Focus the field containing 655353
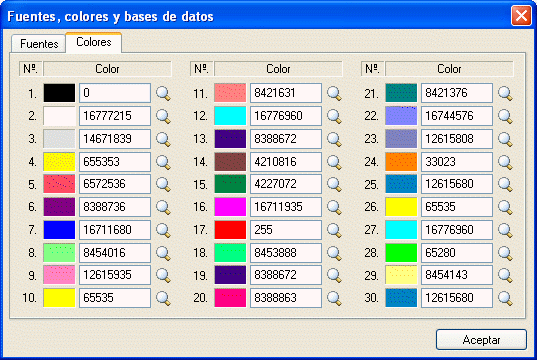The width and height of the screenshot is (537, 360). pos(115,162)
